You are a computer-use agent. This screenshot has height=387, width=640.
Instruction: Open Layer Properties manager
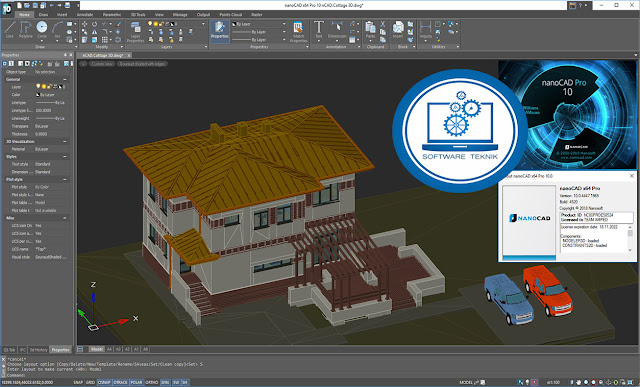[135, 32]
